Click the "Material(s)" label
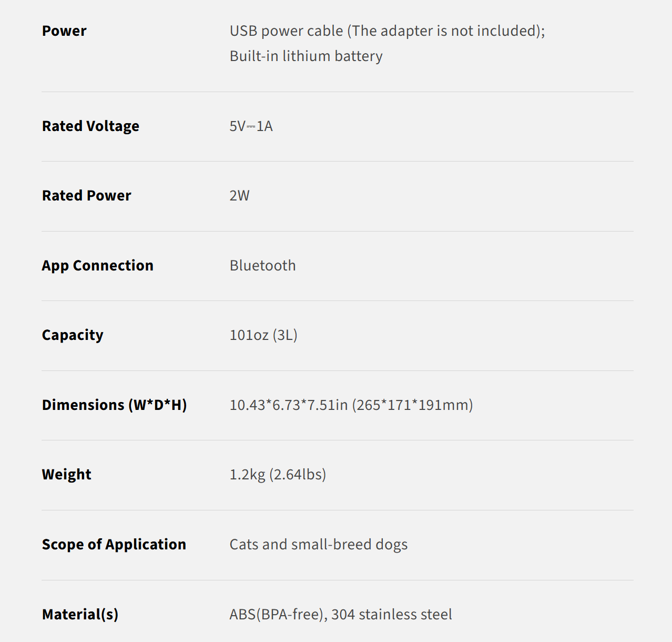 (80, 615)
